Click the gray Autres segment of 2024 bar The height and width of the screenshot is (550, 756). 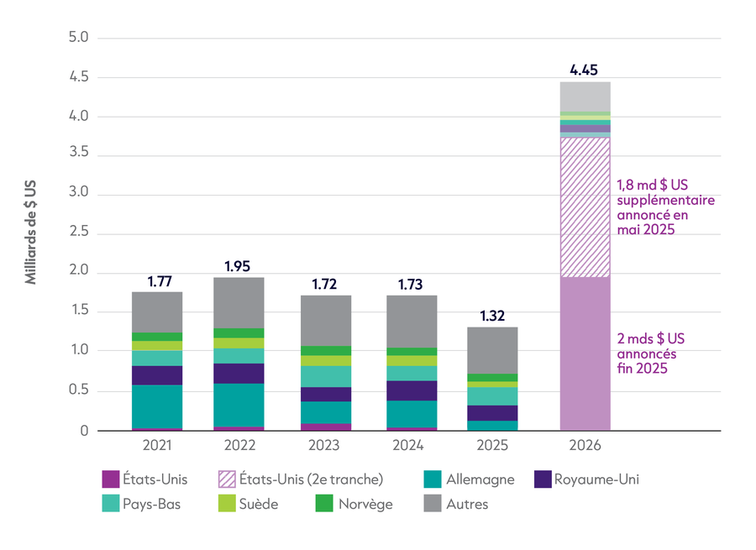click(412, 322)
